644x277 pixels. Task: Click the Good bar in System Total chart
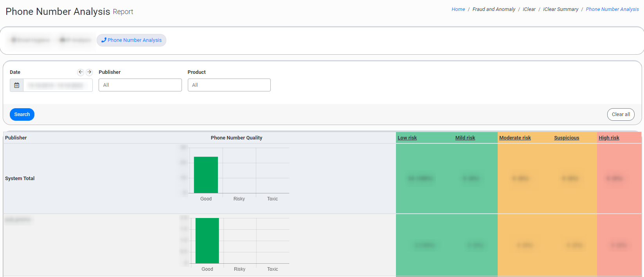[x=206, y=175]
